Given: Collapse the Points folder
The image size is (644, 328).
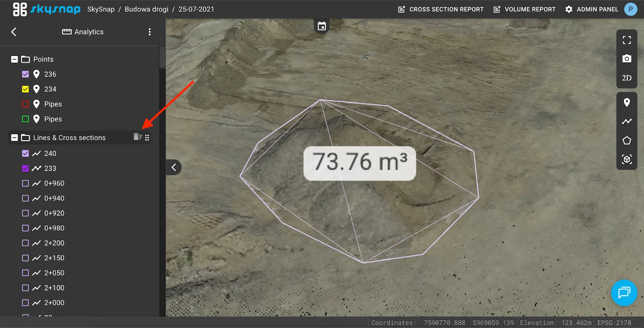Looking at the screenshot, I should coord(14,59).
